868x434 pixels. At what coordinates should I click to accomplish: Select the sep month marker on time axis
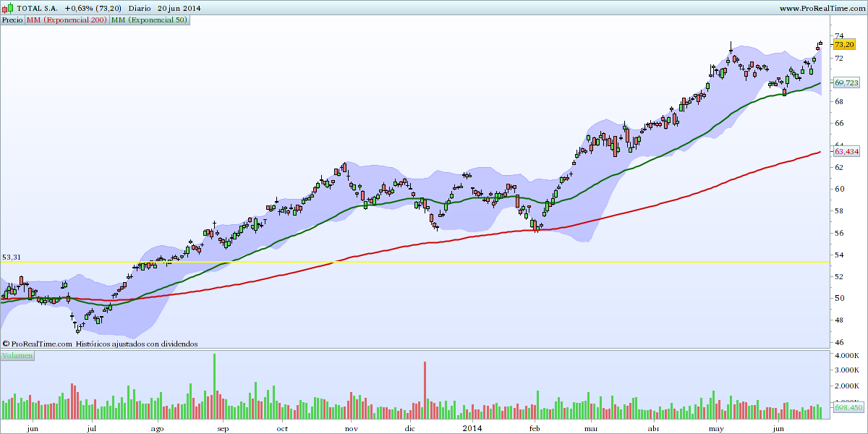click(223, 428)
